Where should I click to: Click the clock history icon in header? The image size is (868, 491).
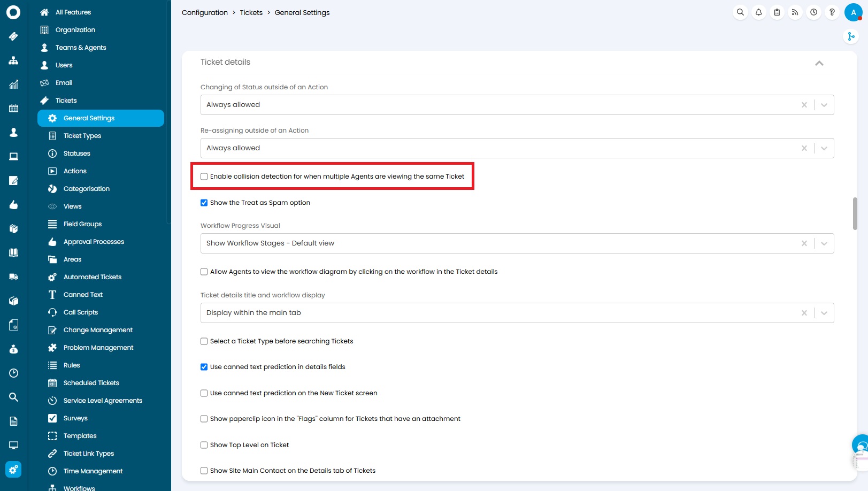coord(813,12)
